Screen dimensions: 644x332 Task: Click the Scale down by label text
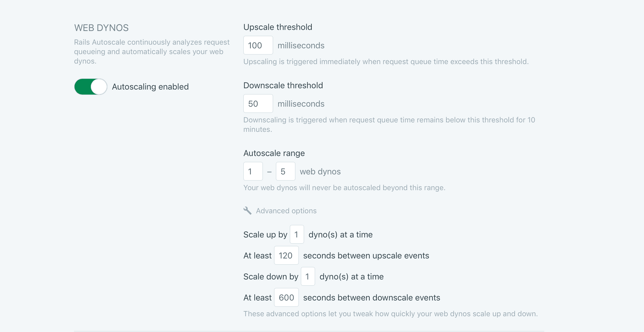coord(271,277)
